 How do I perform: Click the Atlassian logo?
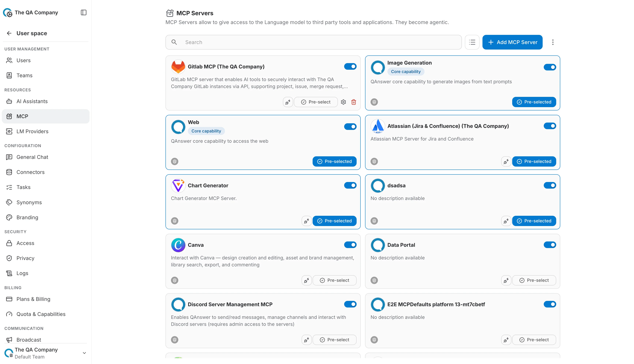(378, 126)
